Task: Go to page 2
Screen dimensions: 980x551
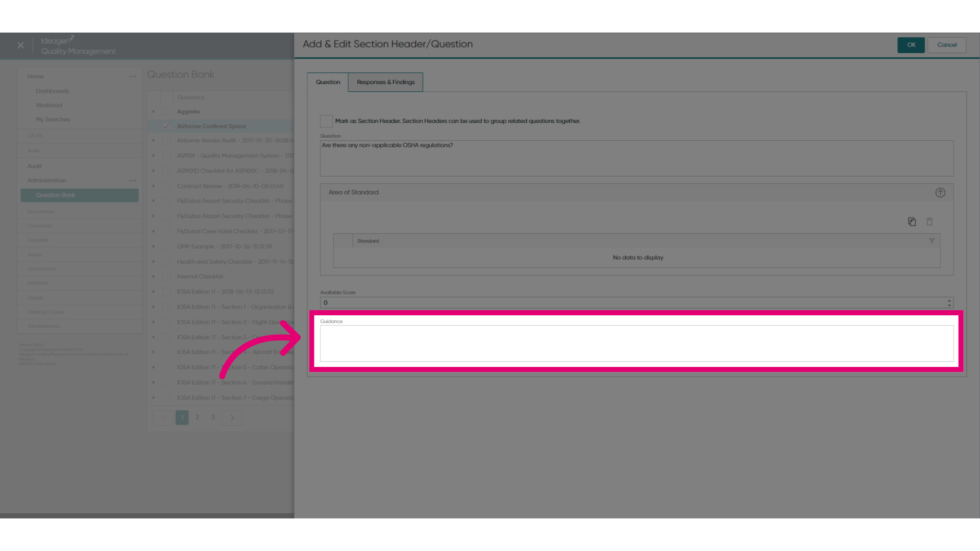Action: click(197, 417)
